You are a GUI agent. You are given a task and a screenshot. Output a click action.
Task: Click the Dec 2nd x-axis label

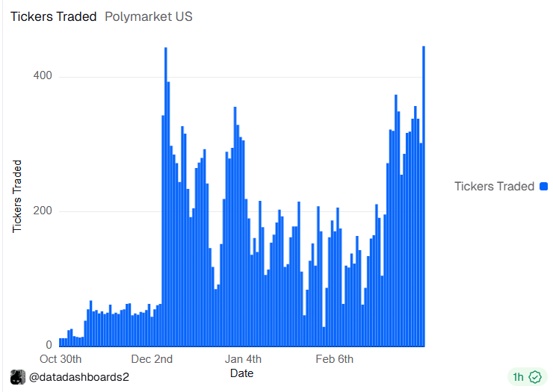pyautogui.click(x=152, y=359)
